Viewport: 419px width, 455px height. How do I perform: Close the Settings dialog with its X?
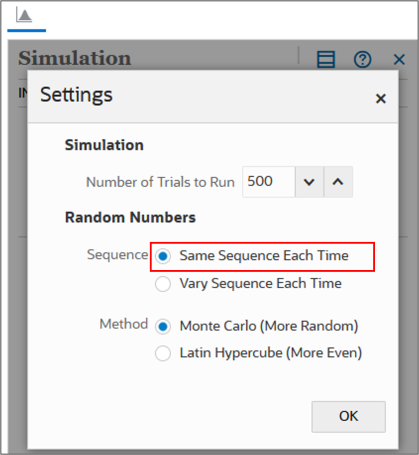point(381,99)
